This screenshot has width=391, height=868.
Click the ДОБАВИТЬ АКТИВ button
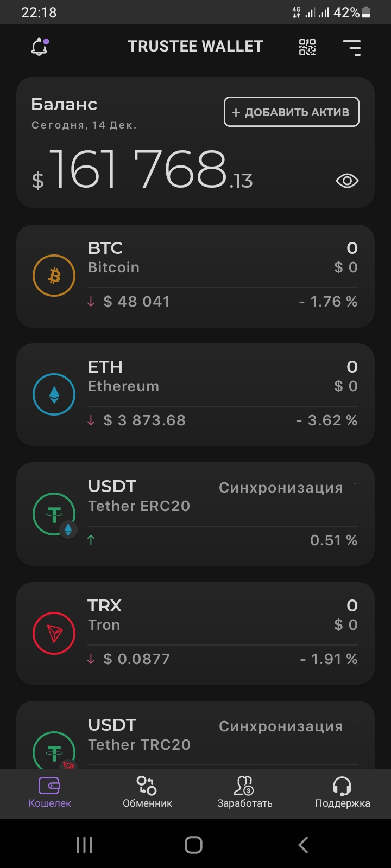(x=292, y=112)
